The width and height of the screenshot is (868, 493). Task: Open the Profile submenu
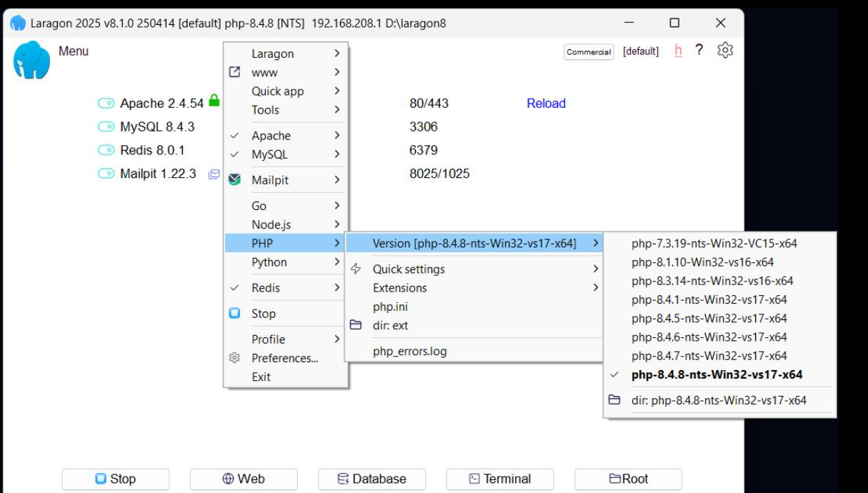286,339
